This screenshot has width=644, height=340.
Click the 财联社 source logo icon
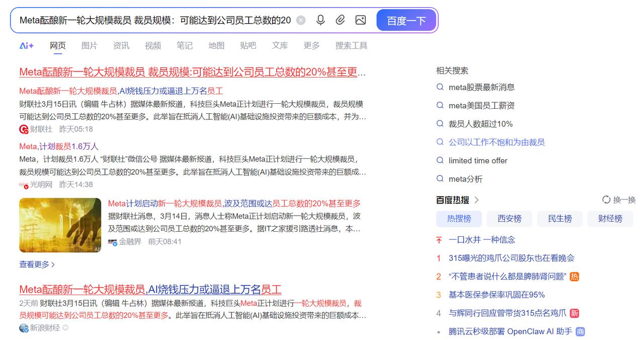[24, 129]
